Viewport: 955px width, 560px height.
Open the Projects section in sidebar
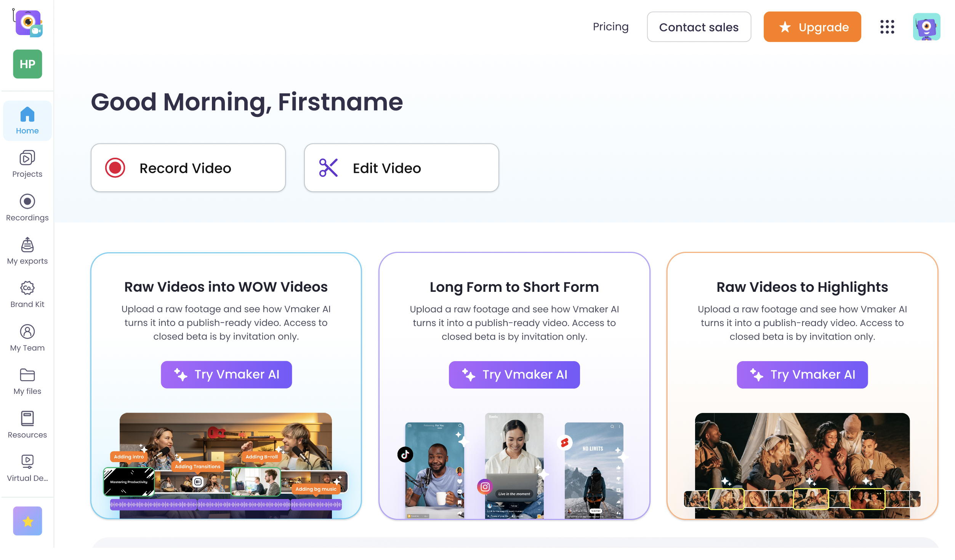27,164
